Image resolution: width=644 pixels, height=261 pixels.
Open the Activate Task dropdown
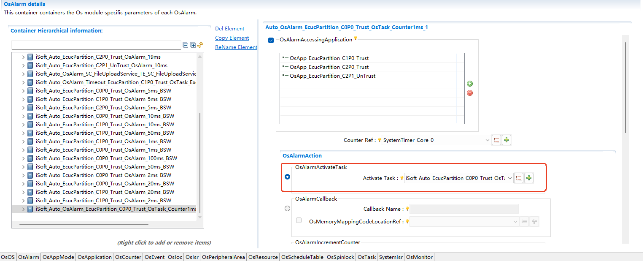510,178
